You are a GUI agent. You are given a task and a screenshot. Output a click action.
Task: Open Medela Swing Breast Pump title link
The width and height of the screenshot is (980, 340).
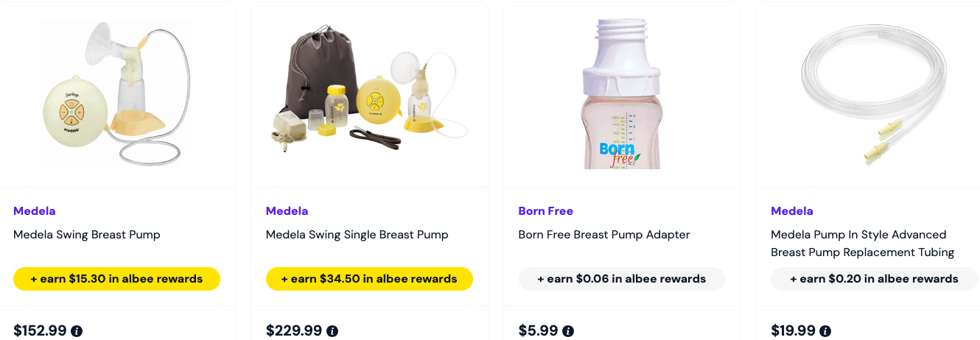[x=87, y=235]
